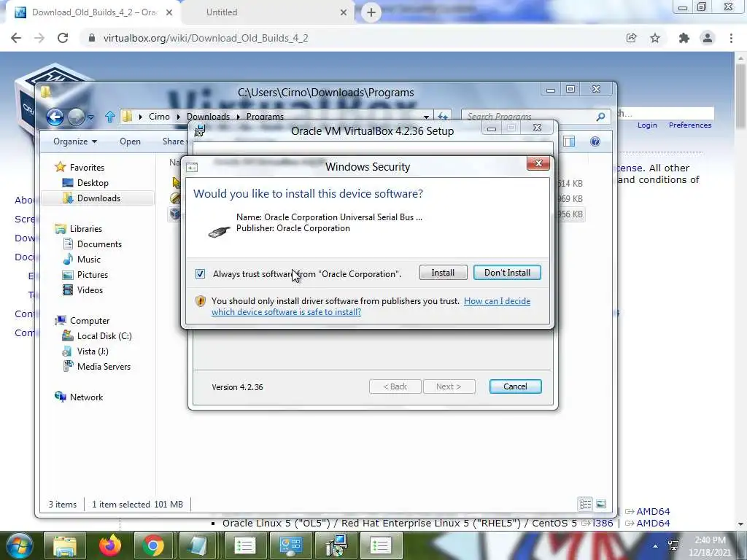Click Share in Explorer toolbar
The height and width of the screenshot is (560, 747).
173,141
